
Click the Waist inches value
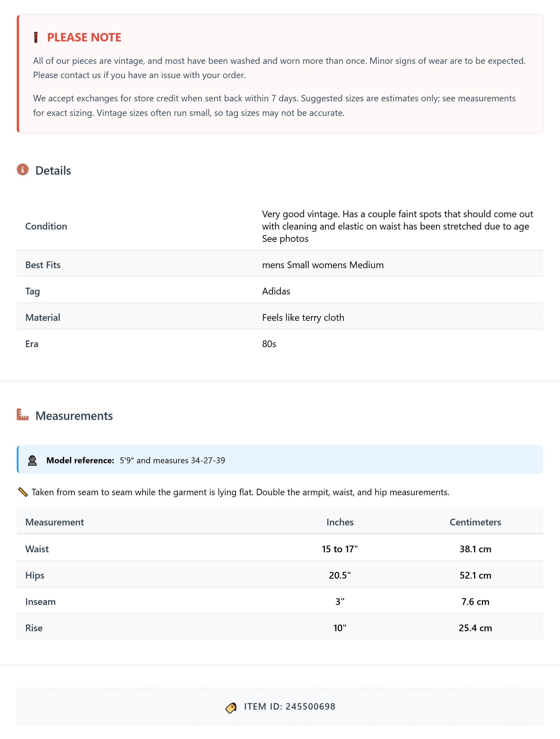[x=340, y=549]
